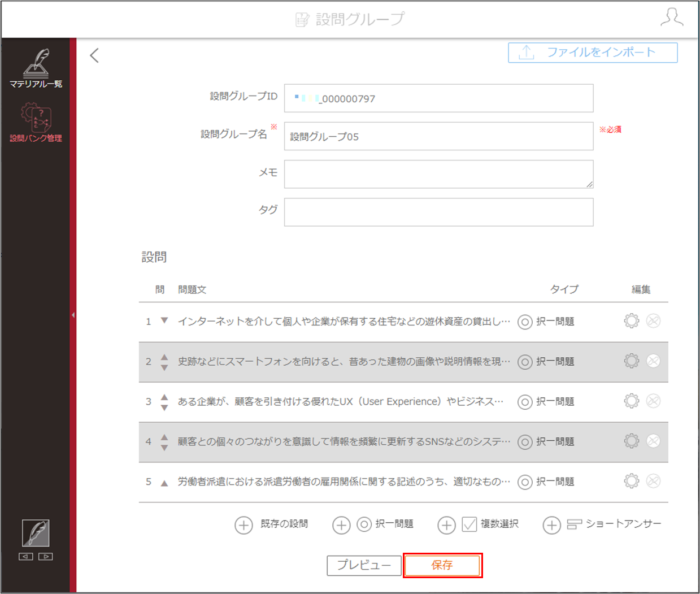Click the タグ input field

tap(438, 212)
